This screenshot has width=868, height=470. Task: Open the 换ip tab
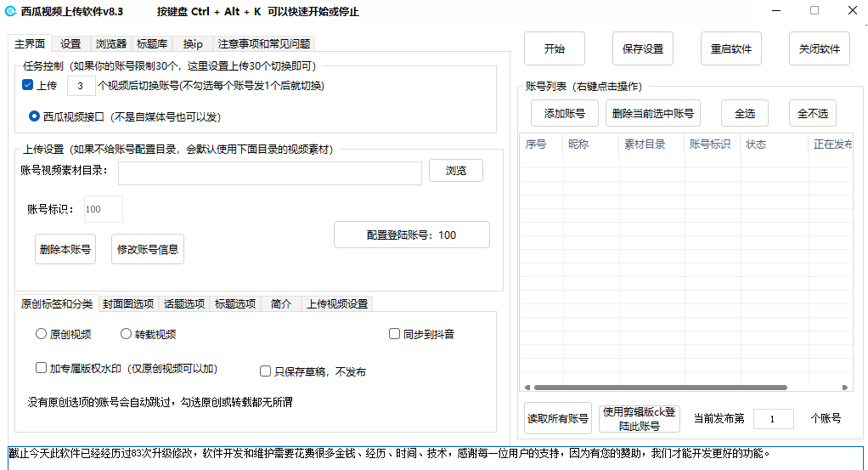click(x=193, y=44)
